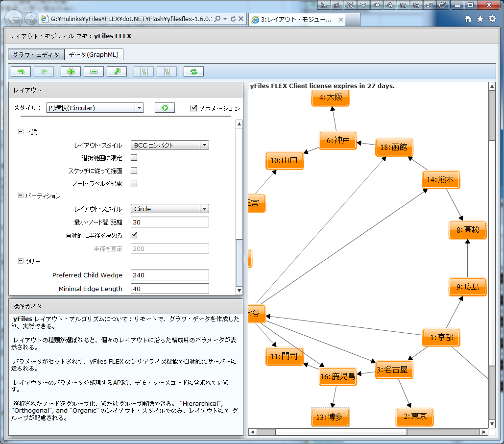
Task: Select the 14:熊本 graph node
Action: tap(441, 179)
